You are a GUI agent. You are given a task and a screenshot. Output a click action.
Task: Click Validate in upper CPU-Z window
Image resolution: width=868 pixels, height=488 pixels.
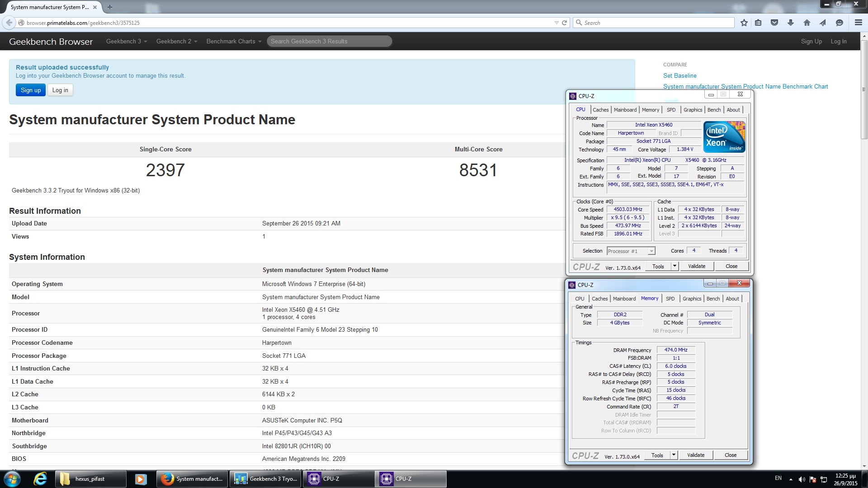tap(696, 266)
